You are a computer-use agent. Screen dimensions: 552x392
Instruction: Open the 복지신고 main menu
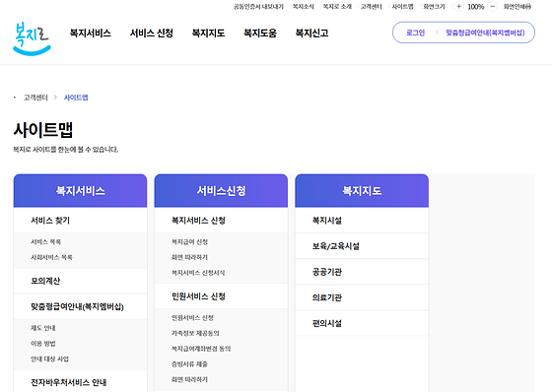(311, 33)
